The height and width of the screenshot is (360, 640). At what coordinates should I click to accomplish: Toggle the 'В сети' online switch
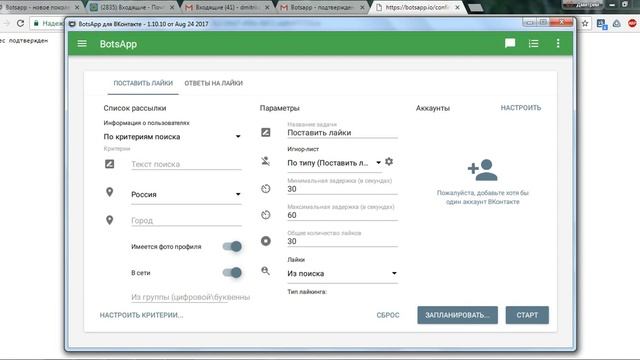232,273
